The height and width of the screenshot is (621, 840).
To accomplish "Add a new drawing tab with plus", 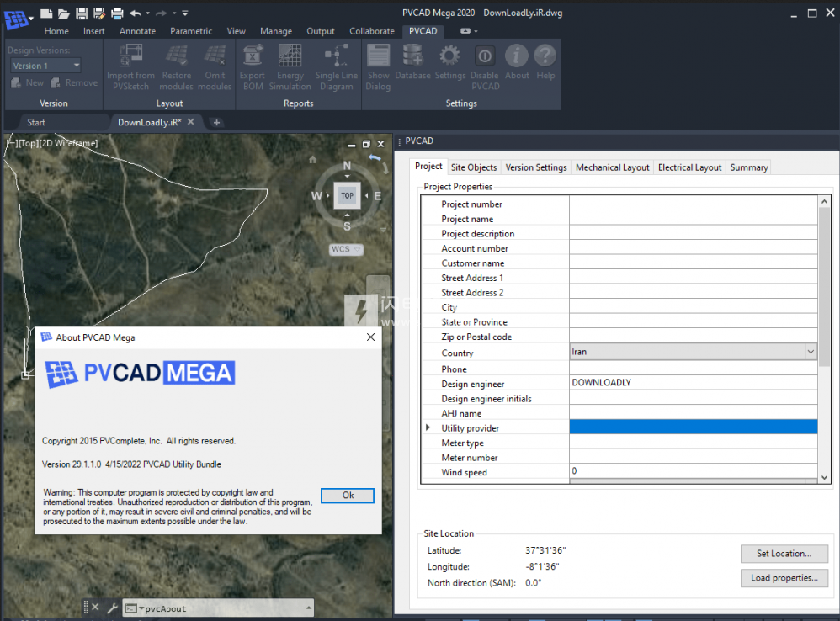I will point(216,123).
